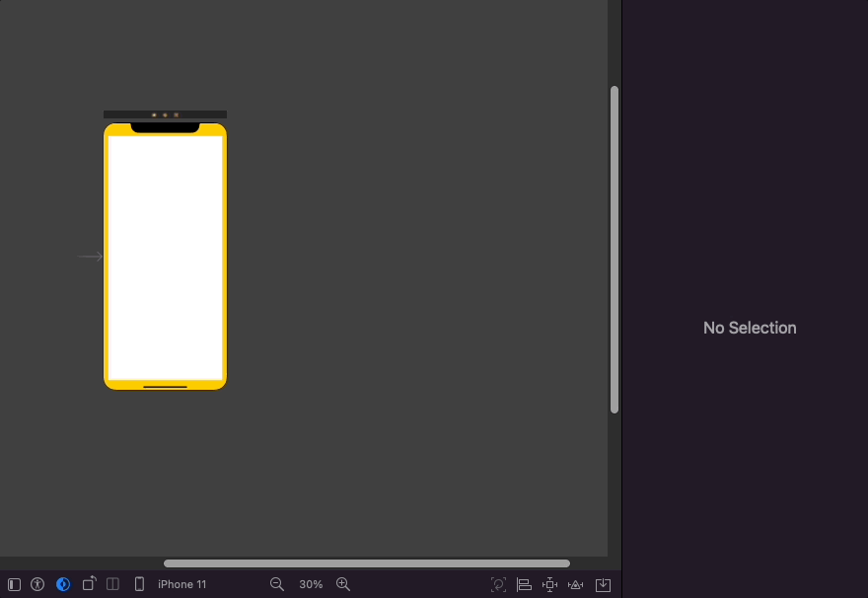Select the white view inside the phone
Image resolution: width=868 pixels, height=598 pixels.
[165, 258]
